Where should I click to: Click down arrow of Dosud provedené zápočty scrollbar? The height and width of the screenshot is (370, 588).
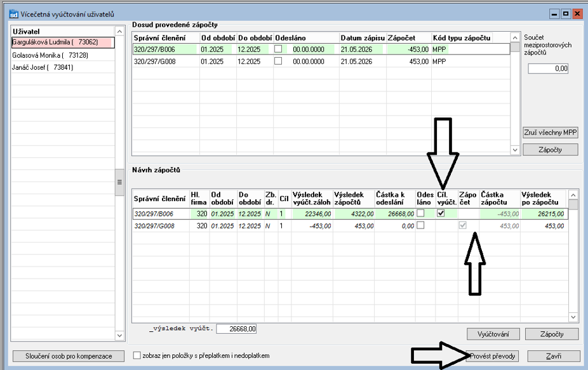coord(515,150)
